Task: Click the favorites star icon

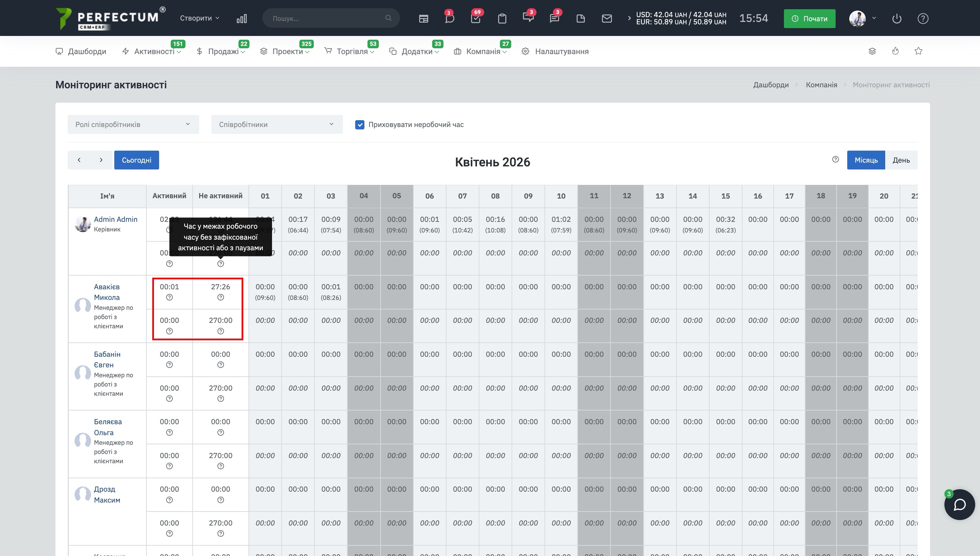Action: coord(918,51)
